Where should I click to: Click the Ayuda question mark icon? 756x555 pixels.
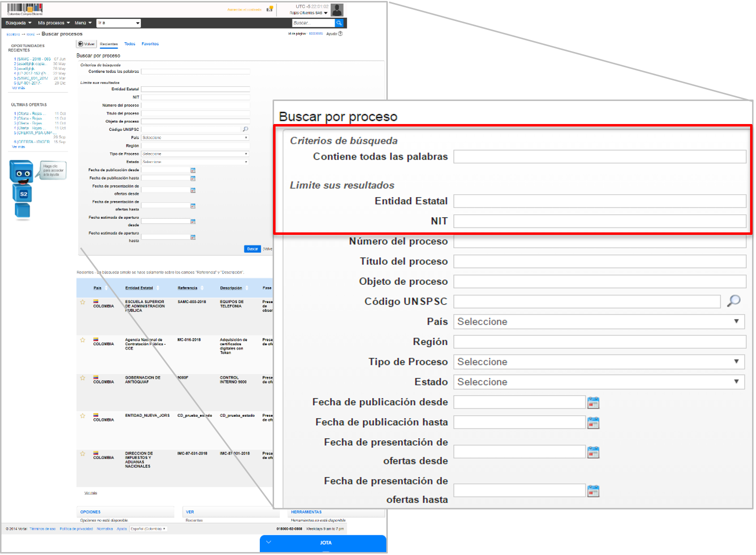340,34
